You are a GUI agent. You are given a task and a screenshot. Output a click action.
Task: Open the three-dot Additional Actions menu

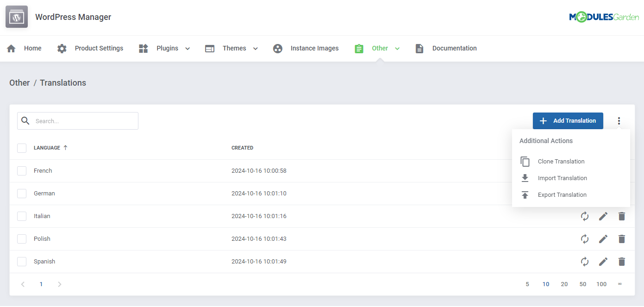pos(619,120)
